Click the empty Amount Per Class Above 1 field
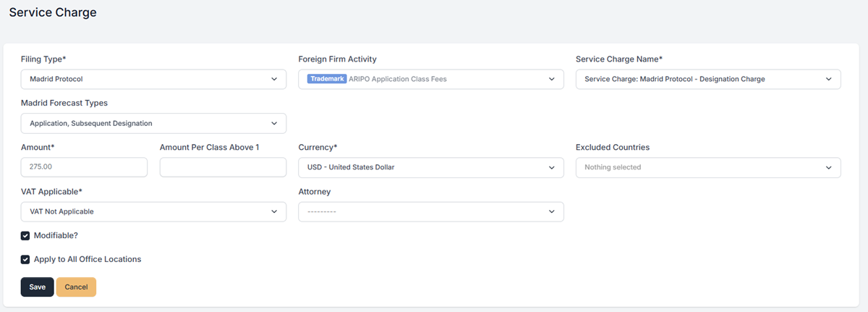The image size is (868, 312). pyautogui.click(x=223, y=167)
